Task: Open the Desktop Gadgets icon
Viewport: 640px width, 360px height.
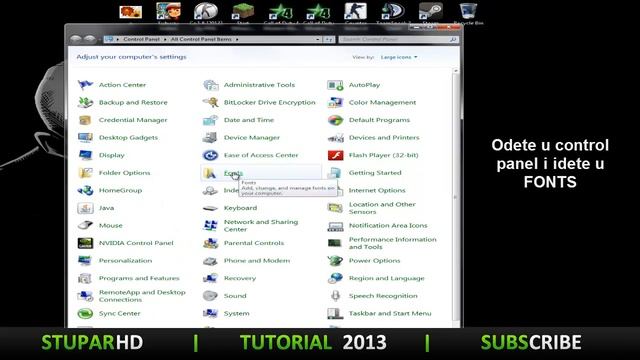Action: tap(85, 138)
